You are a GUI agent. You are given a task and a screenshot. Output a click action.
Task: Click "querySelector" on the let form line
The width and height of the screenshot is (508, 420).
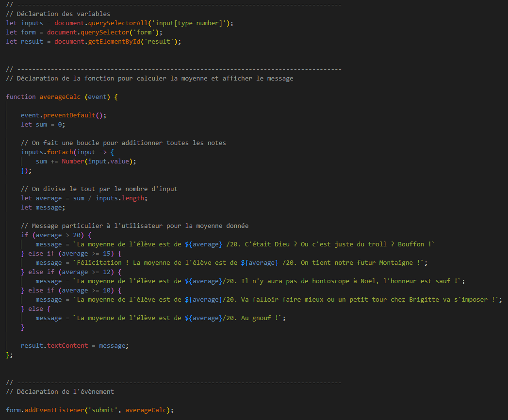[105, 32]
